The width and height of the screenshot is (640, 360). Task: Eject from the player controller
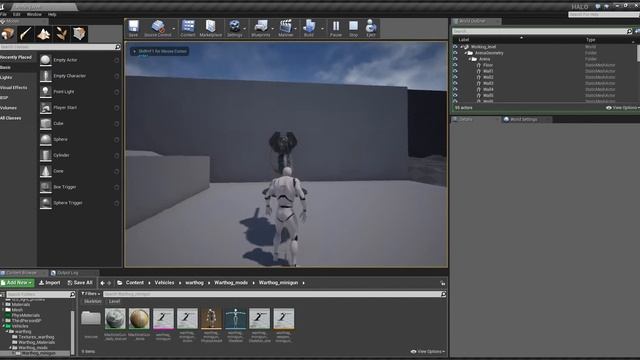click(x=371, y=29)
